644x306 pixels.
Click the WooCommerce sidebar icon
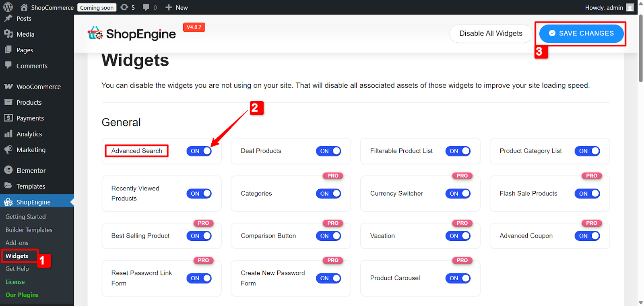[x=8, y=87]
